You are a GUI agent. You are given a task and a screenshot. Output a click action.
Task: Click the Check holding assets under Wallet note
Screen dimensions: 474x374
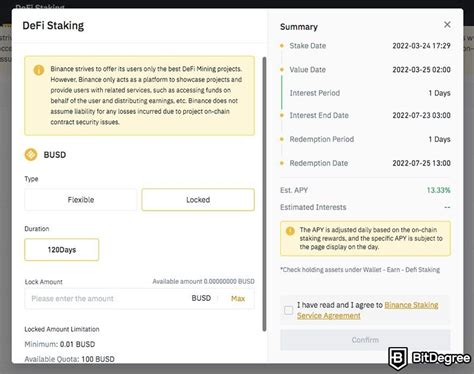[360, 270]
